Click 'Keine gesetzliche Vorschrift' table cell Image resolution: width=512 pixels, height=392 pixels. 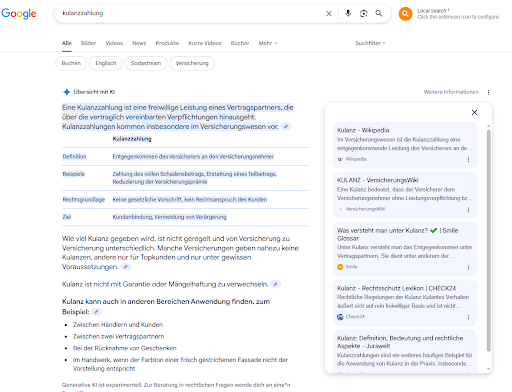click(x=190, y=200)
